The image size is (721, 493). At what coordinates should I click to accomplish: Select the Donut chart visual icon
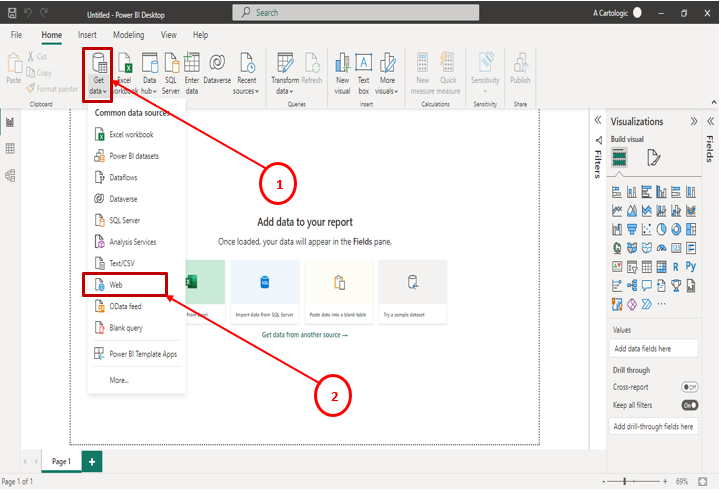pos(676,229)
